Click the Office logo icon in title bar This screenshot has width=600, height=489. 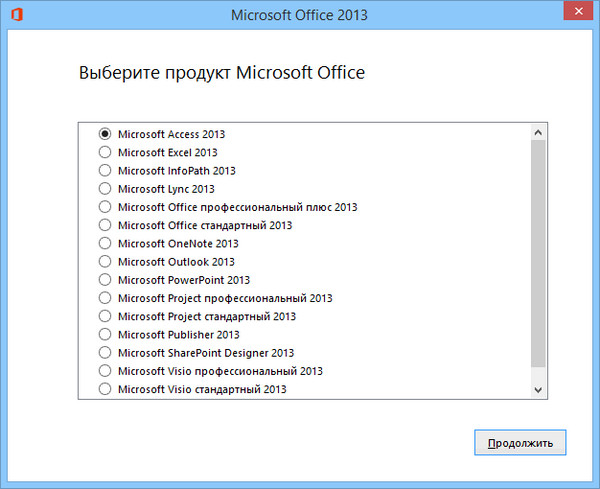(x=16, y=16)
